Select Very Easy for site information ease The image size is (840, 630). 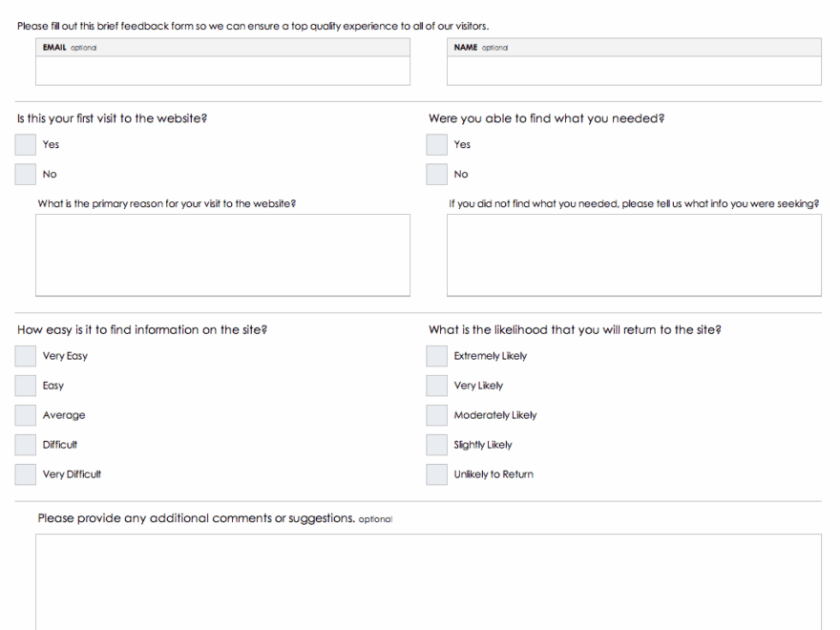[x=25, y=355]
